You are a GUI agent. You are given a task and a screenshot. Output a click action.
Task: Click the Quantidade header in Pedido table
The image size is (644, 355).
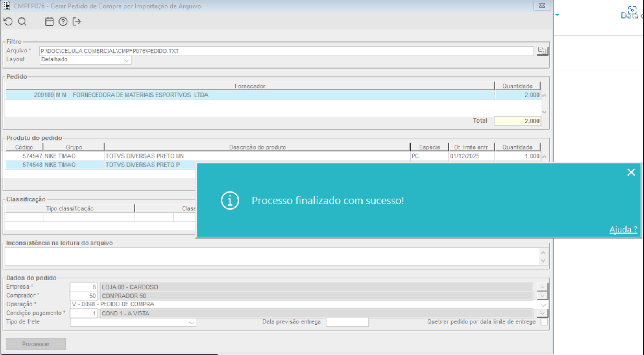pos(517,86)
